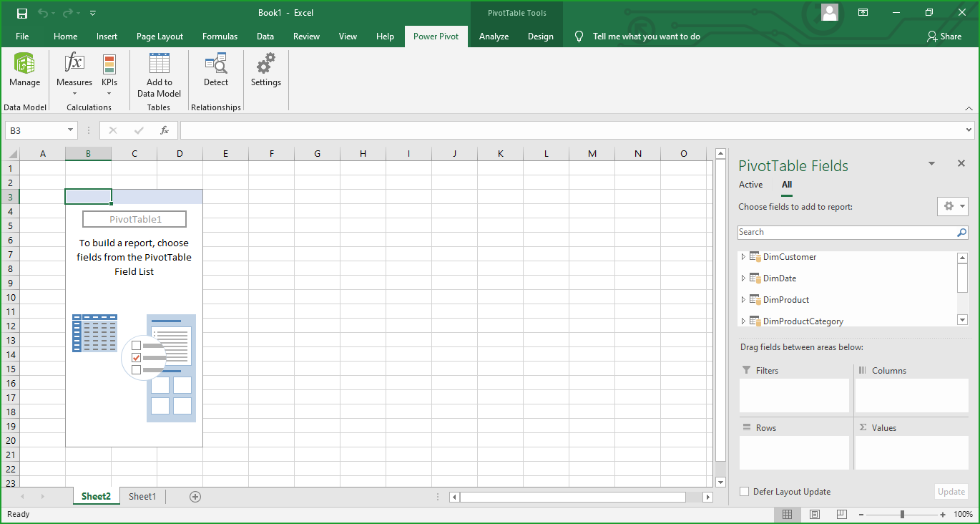This screenshot has height=524, width=980.
Task: Open Customize Quick Access Toolbar menu
Action: pos(93,13)
